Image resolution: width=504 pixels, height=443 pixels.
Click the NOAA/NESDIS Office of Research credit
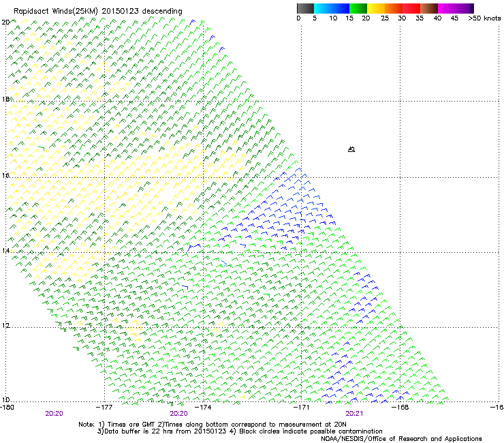point(401,439)
